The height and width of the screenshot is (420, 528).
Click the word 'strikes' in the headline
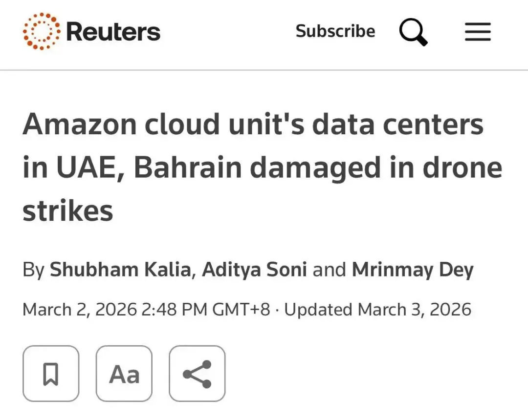pos(67,210)
